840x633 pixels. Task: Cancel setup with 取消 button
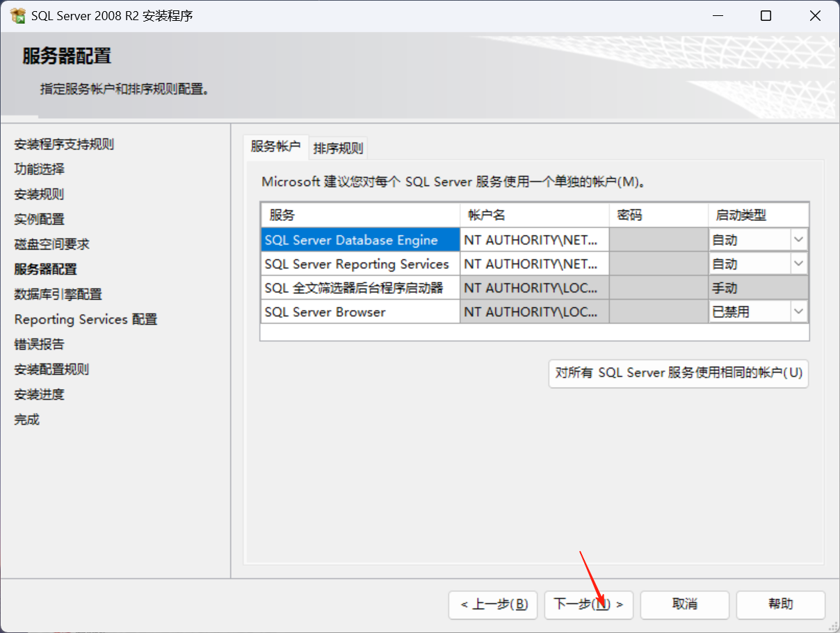pos(684,605)
